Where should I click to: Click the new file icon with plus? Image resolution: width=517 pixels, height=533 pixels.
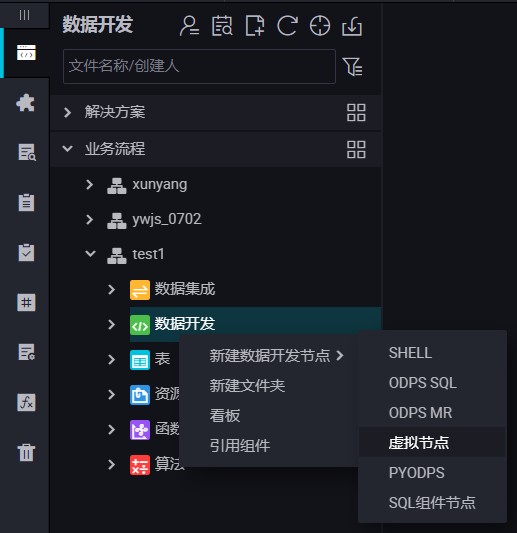[x=255, y=25]
